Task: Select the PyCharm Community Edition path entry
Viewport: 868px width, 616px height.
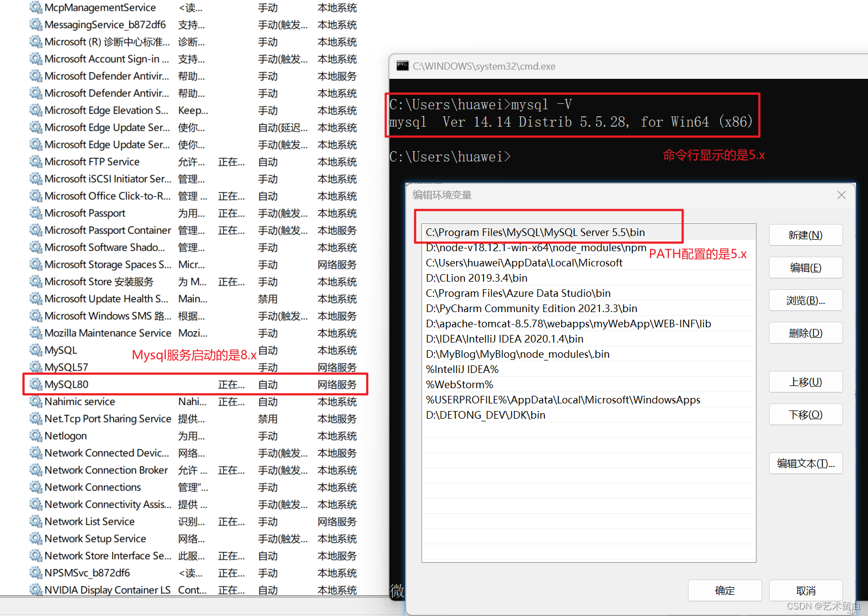Action: [x=589, y=308]
